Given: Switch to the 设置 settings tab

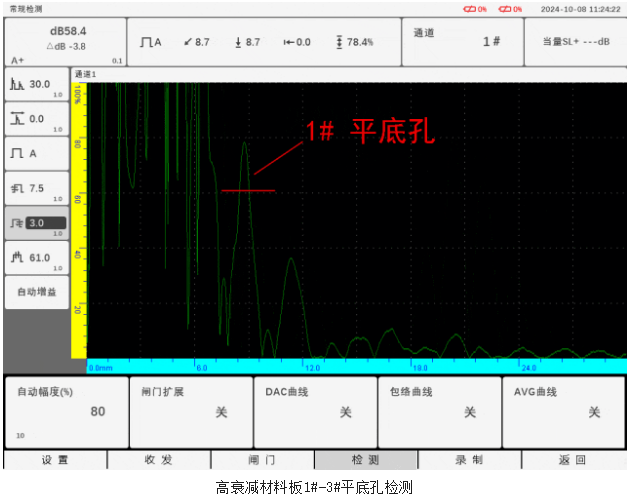Looking at the screenshot, I should coord(54,460).
